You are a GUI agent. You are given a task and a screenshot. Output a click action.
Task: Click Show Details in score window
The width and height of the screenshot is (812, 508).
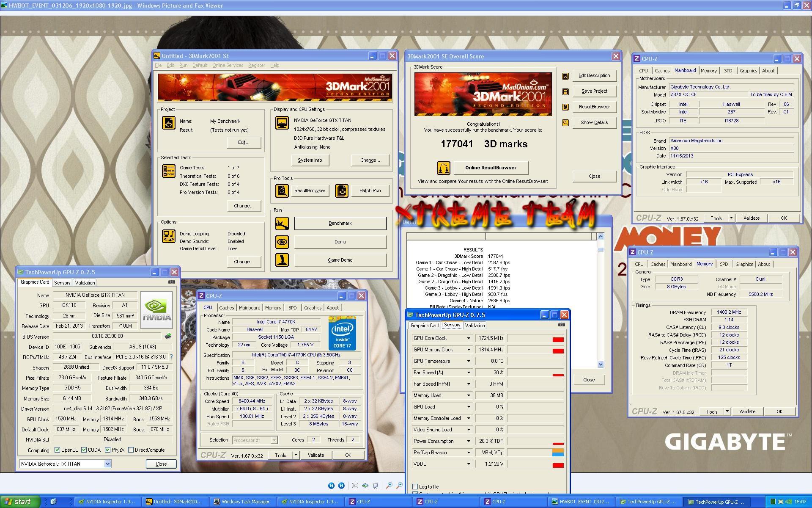(x=594, y=122)
